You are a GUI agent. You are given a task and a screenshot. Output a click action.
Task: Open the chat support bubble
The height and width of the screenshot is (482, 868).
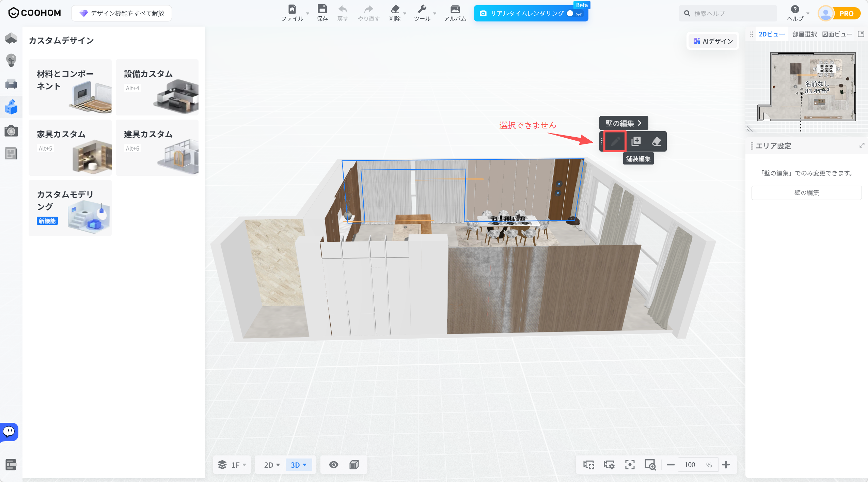tap(9, 432)
